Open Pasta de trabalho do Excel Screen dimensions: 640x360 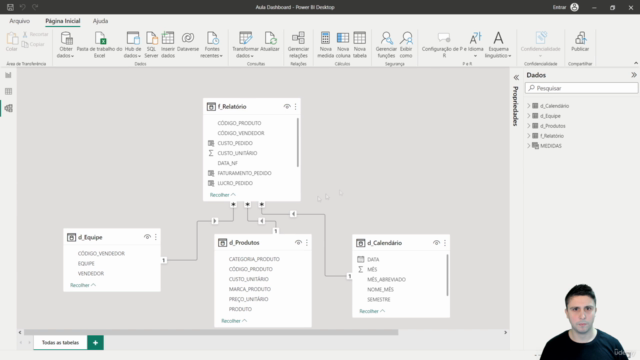click(x=100, y=44)
